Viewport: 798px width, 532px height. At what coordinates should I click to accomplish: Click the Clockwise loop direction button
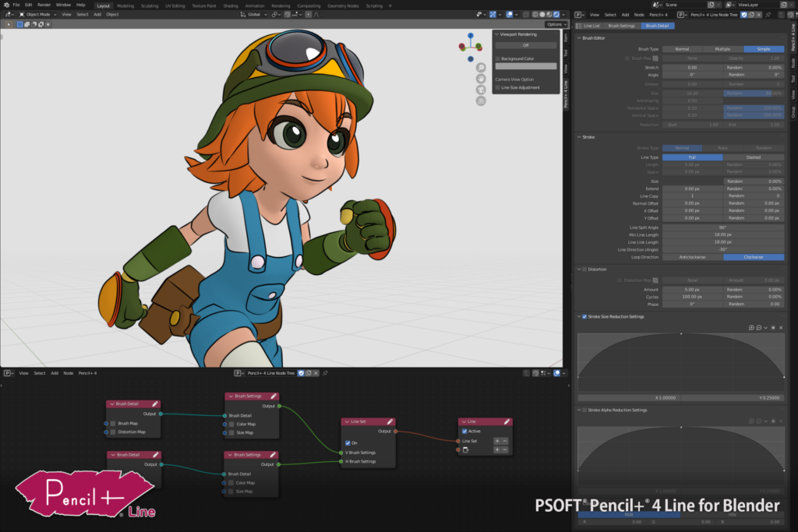pos(753,256)
